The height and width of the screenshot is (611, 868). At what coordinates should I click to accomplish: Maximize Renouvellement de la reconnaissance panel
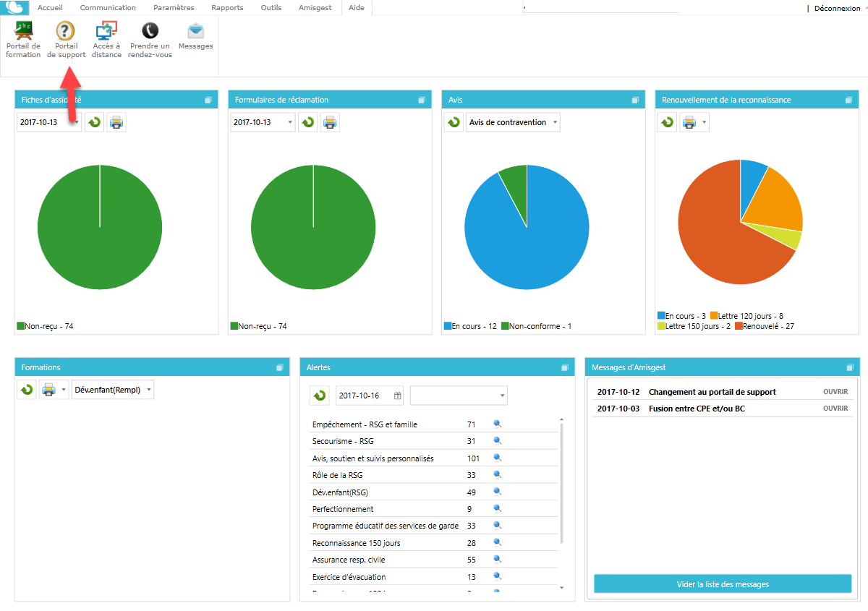tap(848, 100)
